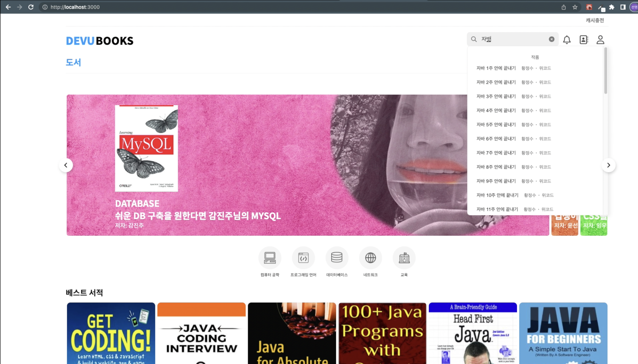Click the site info icon in address bar
The image size is (638, 364).
point(45,7)
